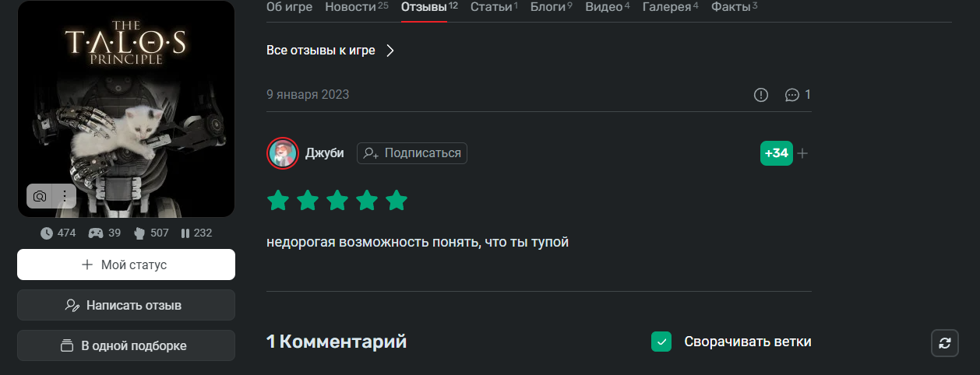Open Джуби user avatar
Image resolution: width=980 pixels, height=375 pixels.
click(283, 153)
